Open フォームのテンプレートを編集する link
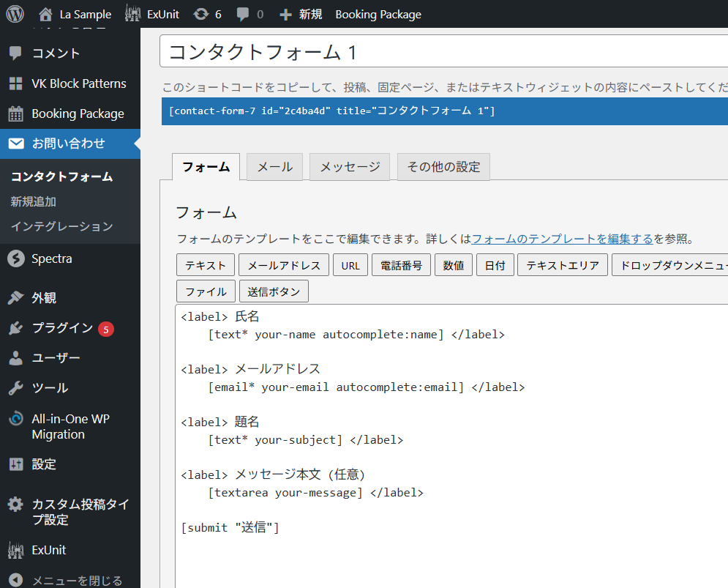The width and height of the screenshot is (728, 588). coord(562,239)
